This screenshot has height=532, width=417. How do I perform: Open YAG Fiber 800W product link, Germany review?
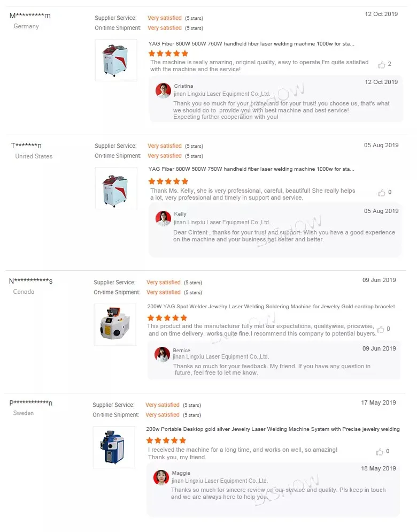251,44
